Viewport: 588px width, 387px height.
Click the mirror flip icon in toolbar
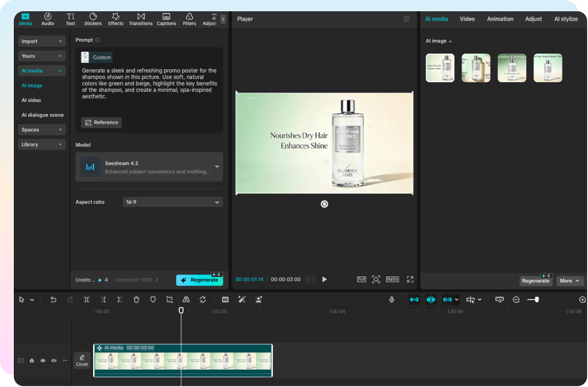(x=186, y=300)
